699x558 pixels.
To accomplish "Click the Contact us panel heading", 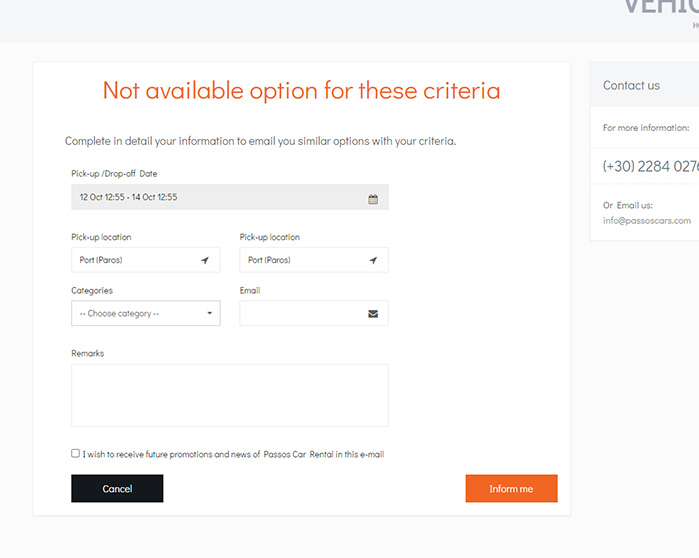I will pyautogui.click(x=631, y=86).
